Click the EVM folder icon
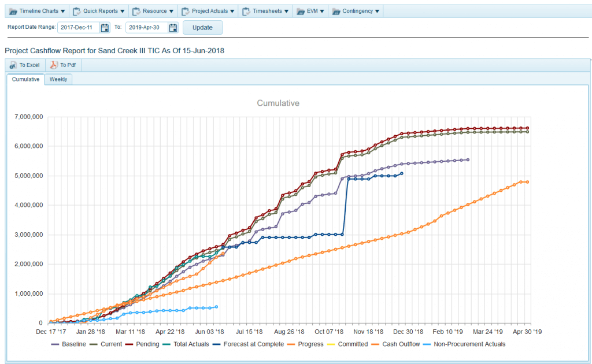The image size is (592, 364). [301, 10]
